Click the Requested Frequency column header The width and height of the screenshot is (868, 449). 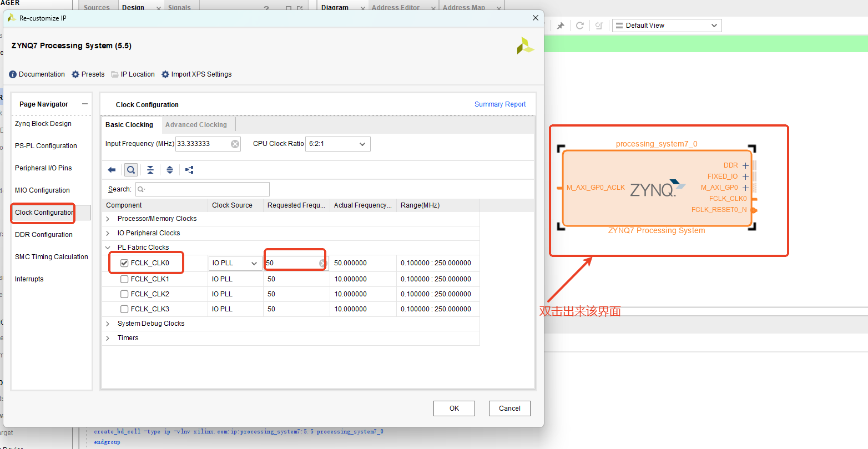point(296,205)
